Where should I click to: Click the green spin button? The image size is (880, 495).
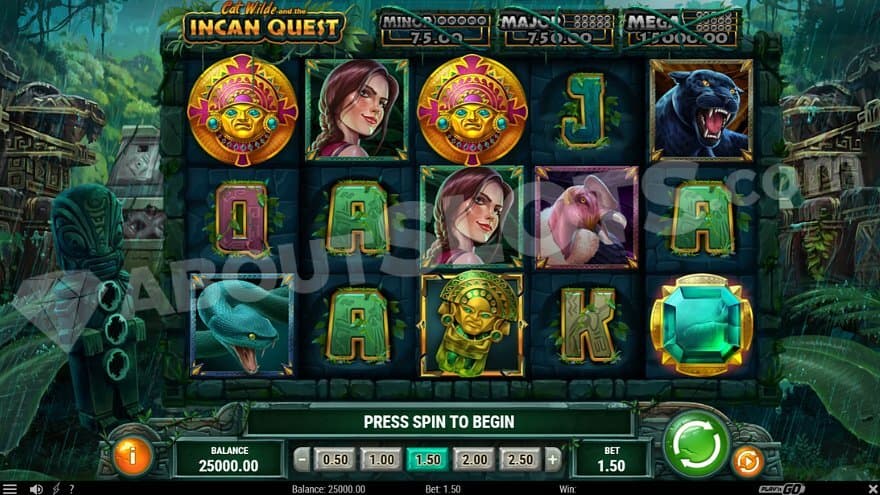(696, 444)
